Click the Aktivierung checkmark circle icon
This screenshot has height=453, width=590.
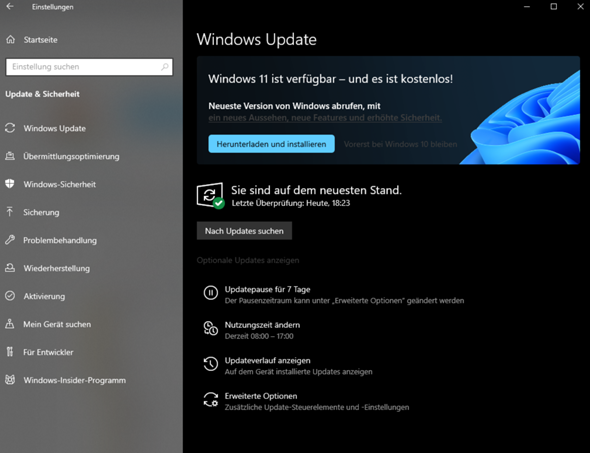(x=10, y=296)
